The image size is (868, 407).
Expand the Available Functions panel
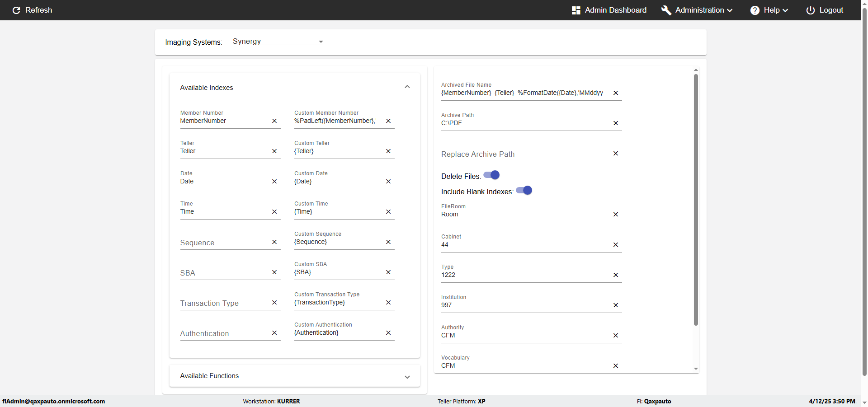tap(407, 377)
